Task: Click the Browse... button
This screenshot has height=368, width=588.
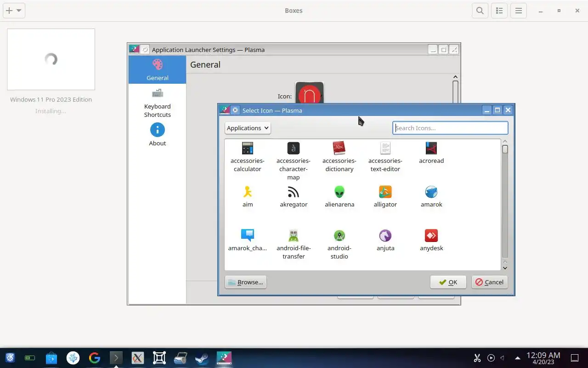Action: coord(246,282)
